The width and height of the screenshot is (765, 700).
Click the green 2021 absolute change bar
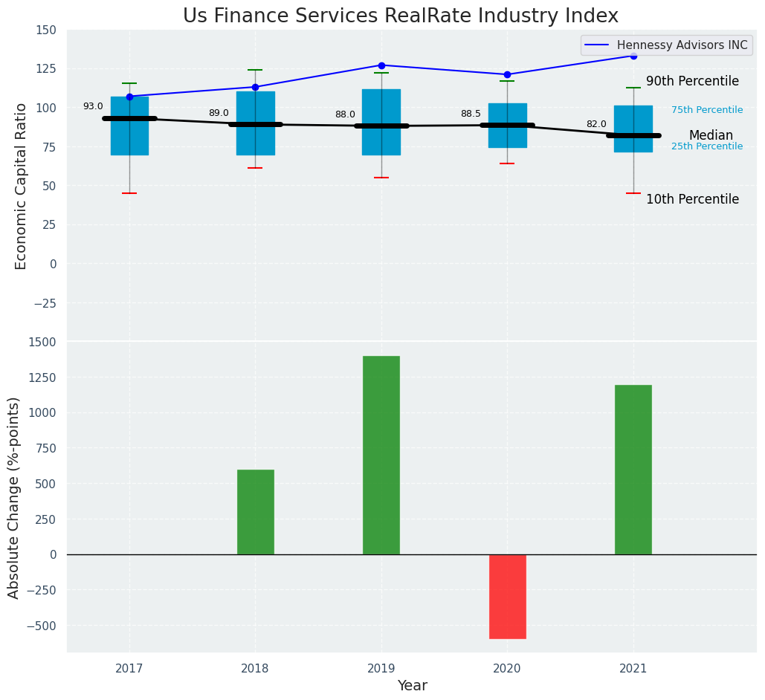[633, 469]
